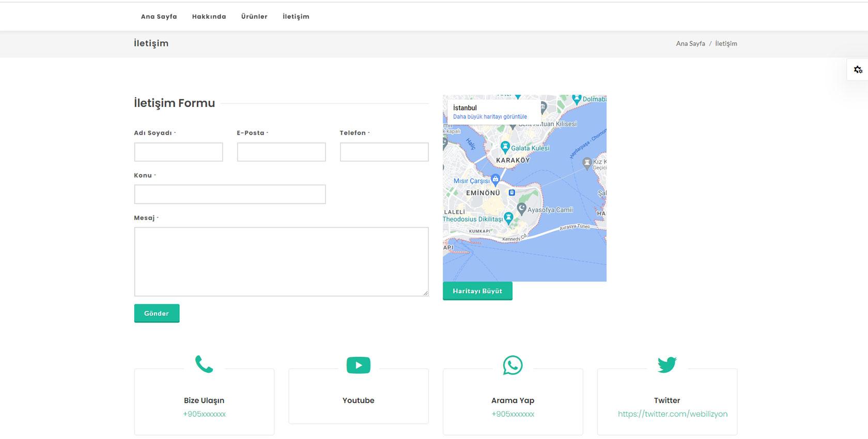Click the Mısır Çarşısı map marker
Image resolution: width=868 pixels, height=439 pixels.
pyautogui.click(x=495, y=180)
